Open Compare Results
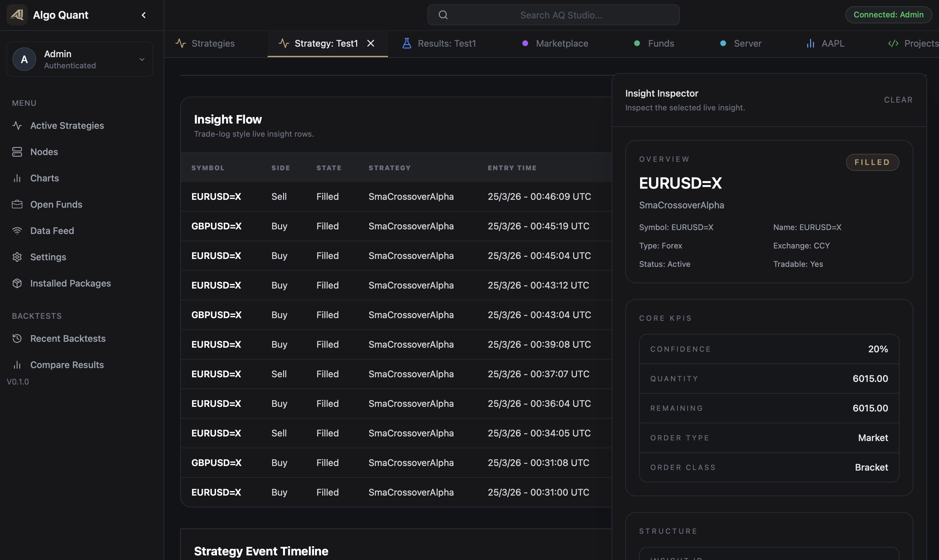Viewport: 939px width, 560px height. point(67,364)
